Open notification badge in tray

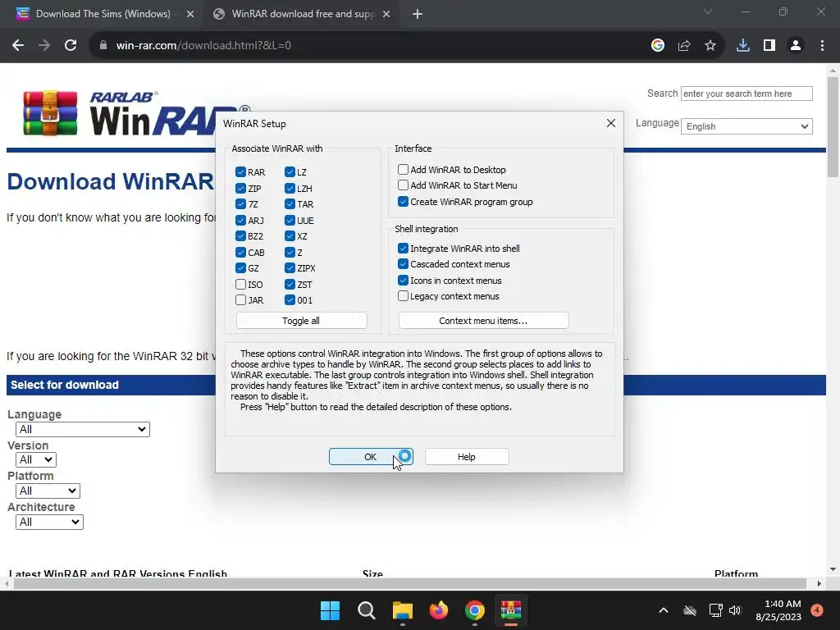tap(817, 610)
